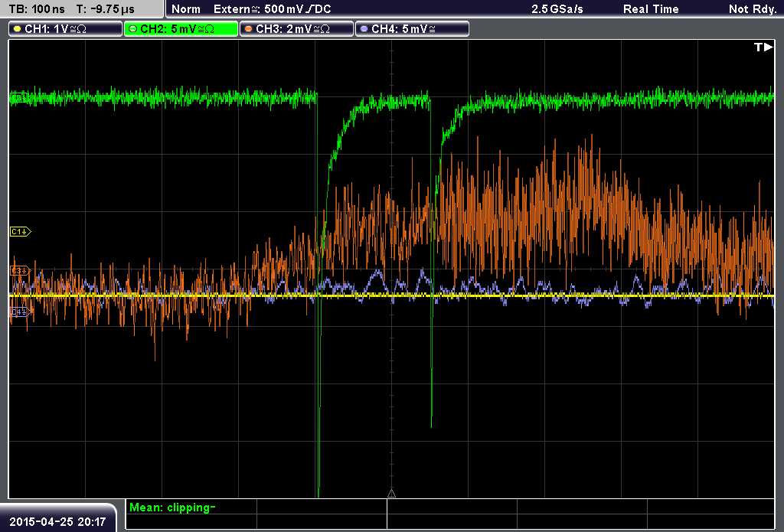The width and height of the screenshot is (784, 532).
Task: Click the Mean: clipping measurement readout
Action: click(x=172, y=508)
